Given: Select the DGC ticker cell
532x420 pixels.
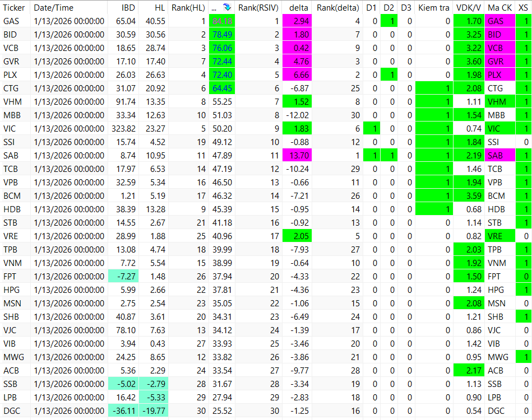Looking at the screenshot, I should point(15,411).
